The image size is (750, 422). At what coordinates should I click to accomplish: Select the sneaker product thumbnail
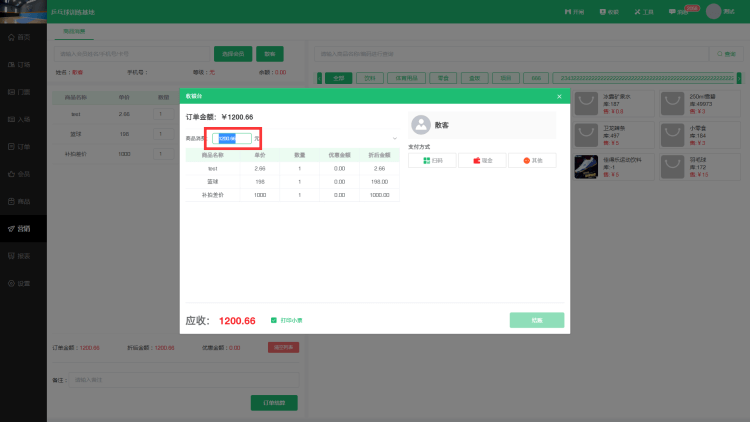[x=586, y=165]
